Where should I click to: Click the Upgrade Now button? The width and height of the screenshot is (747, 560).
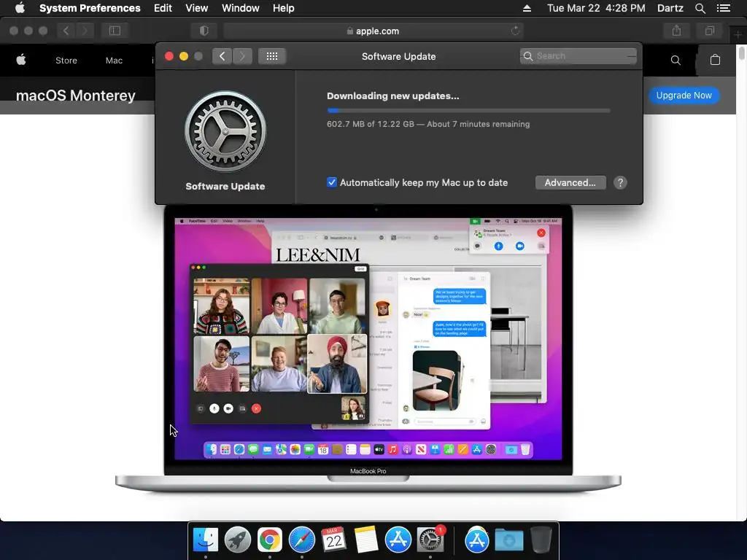(684, 96)
